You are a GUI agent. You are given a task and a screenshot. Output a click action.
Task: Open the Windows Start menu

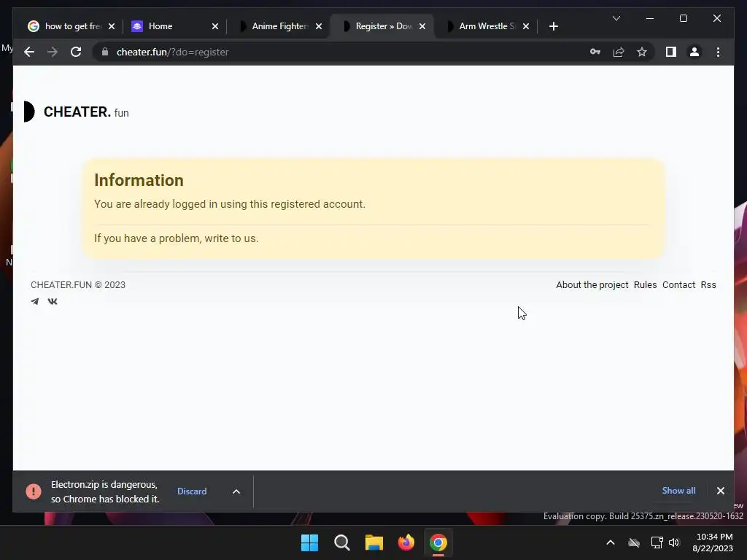[x=309, y=542]
